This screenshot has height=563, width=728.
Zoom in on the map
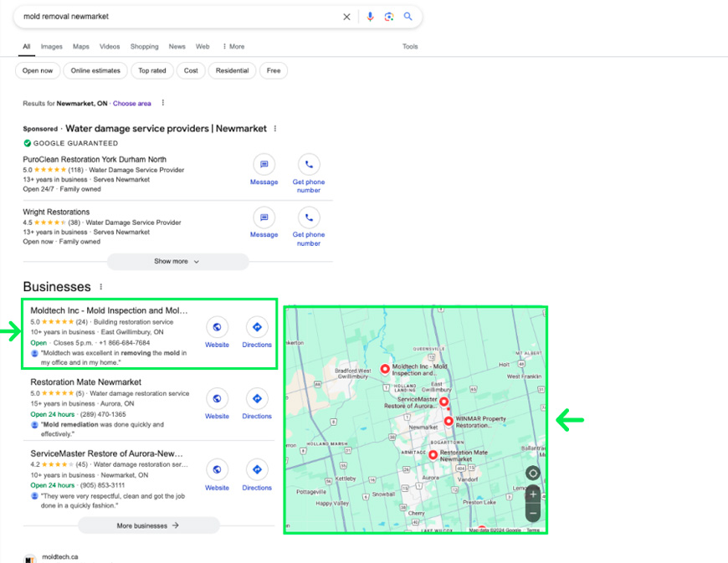tap(533, 494)
